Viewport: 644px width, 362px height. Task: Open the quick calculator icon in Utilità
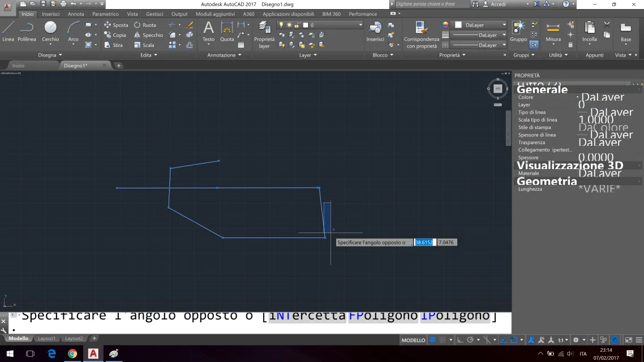point(570,45)
